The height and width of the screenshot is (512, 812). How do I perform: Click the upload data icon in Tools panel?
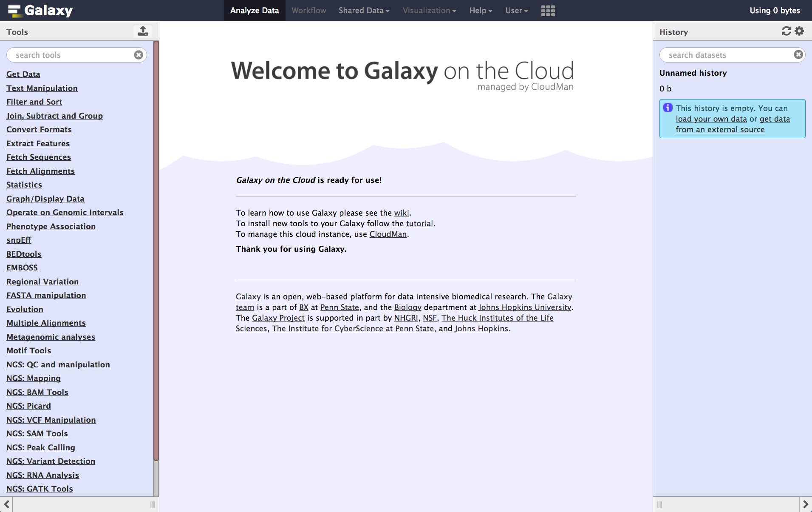coord(143,31)
